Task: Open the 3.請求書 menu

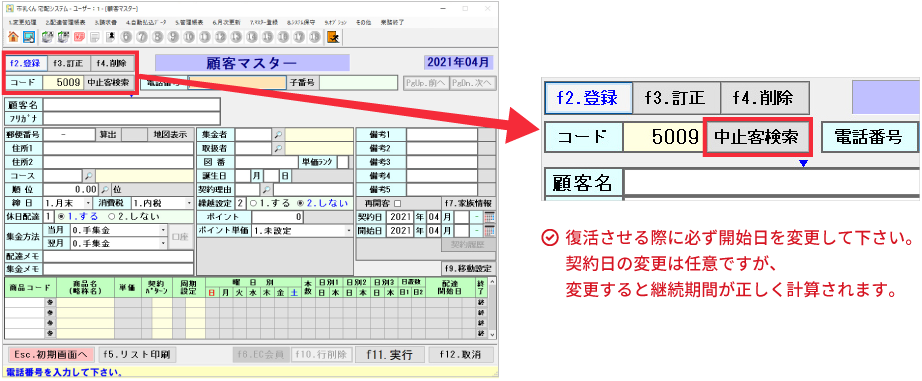Action: 106,22
